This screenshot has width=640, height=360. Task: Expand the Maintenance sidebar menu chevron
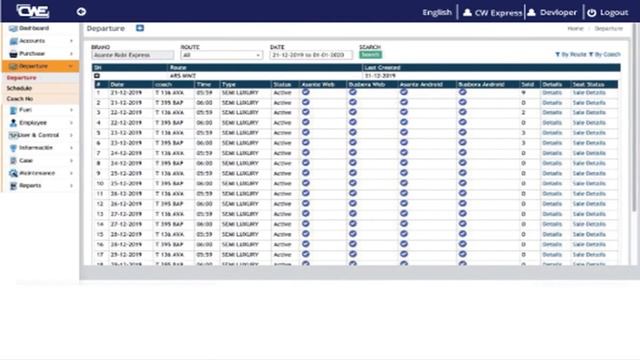[71, 173]
